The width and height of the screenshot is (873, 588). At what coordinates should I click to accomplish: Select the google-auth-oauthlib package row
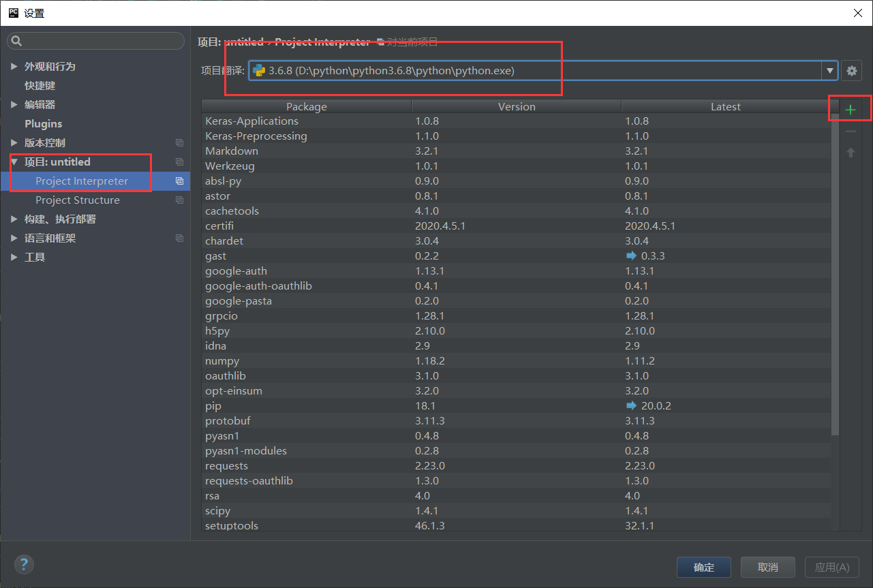[x=516, y=286]
